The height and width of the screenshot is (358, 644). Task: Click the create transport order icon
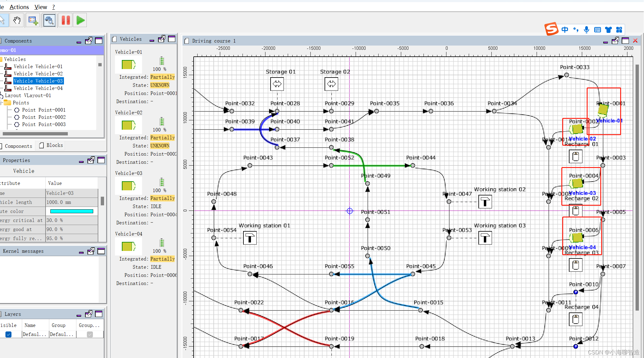[33, 21]
